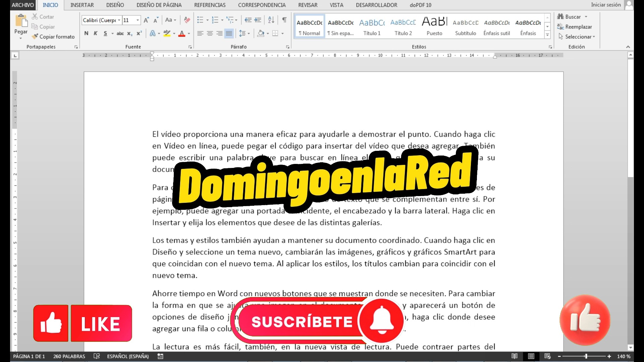The width and height of the screenshot is (644, 362).
Task: Click Buscar in Edición group
Action: [x=569, y=16]
